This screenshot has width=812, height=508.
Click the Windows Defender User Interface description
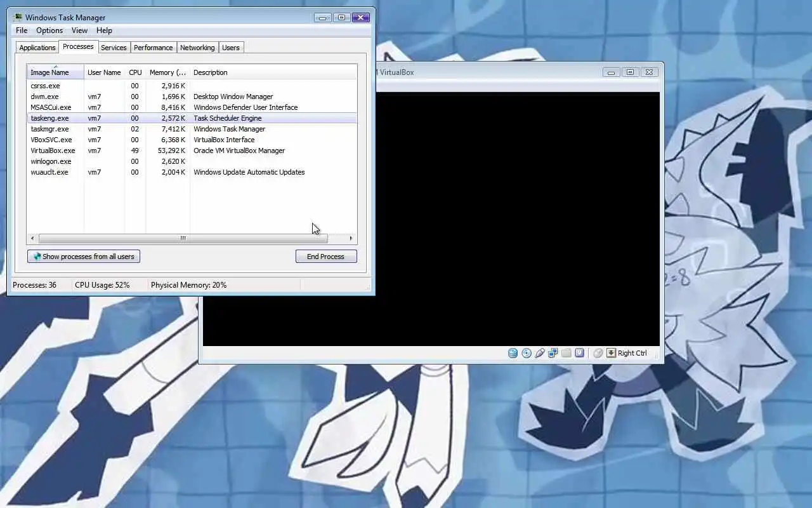pos(246,107)
